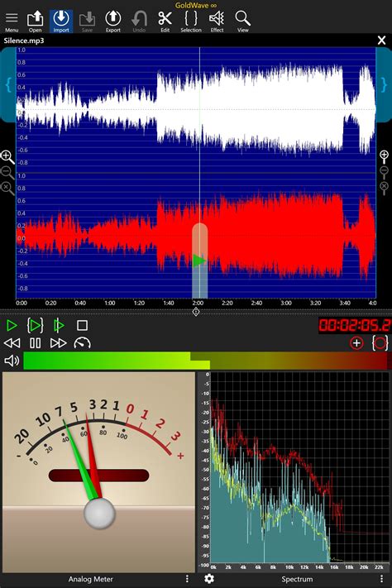Click the white left channel waveform
This screenshot has width=392, height=588.
[x=196, y=109]
